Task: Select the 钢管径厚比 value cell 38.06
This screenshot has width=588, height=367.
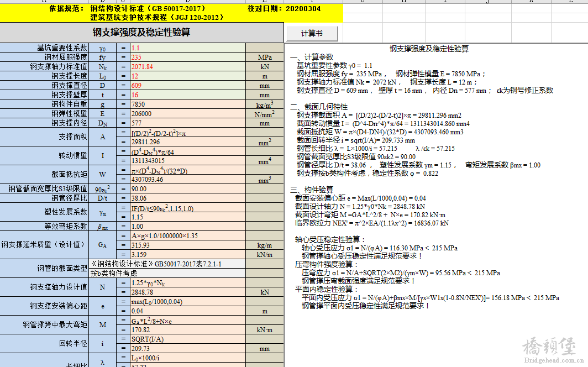Action: (x=188, y=198)
